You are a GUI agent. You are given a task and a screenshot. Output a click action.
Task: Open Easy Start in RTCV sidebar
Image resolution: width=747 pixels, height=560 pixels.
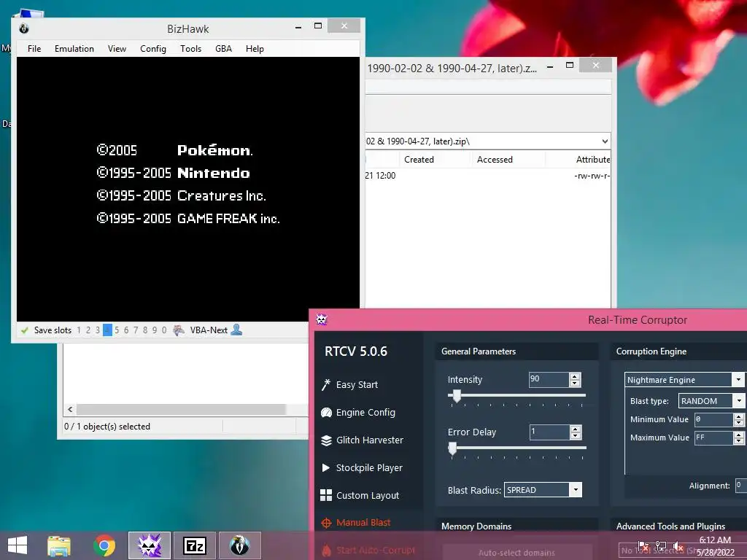point(357,384)
